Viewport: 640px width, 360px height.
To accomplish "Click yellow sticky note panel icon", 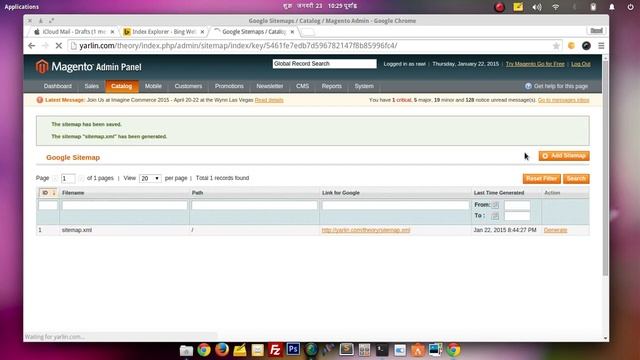I will tap(518, 7).
